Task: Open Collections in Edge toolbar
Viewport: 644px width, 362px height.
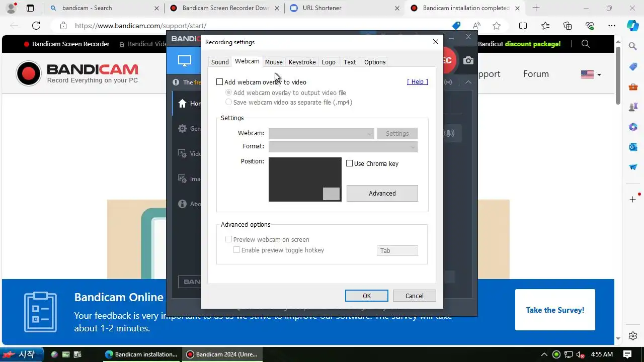Action: (x=568, y=26)
